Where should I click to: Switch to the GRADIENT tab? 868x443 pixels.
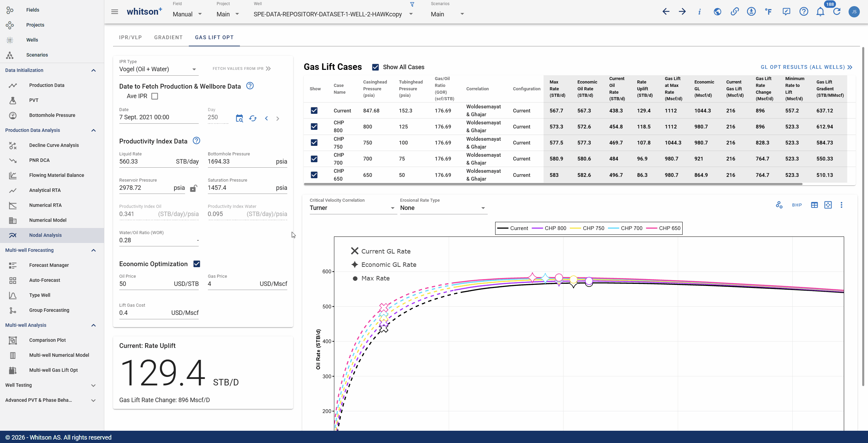tap(168, 37)
